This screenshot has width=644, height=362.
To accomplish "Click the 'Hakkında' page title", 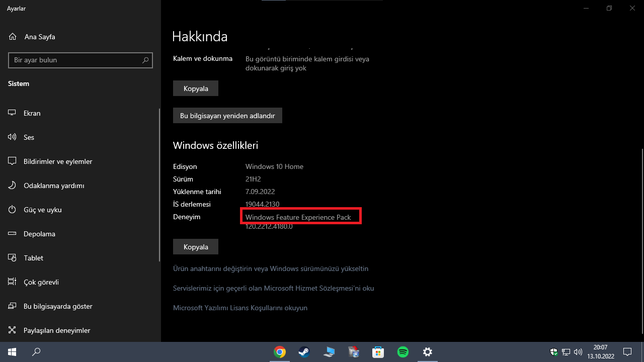I will pos(200,37).
